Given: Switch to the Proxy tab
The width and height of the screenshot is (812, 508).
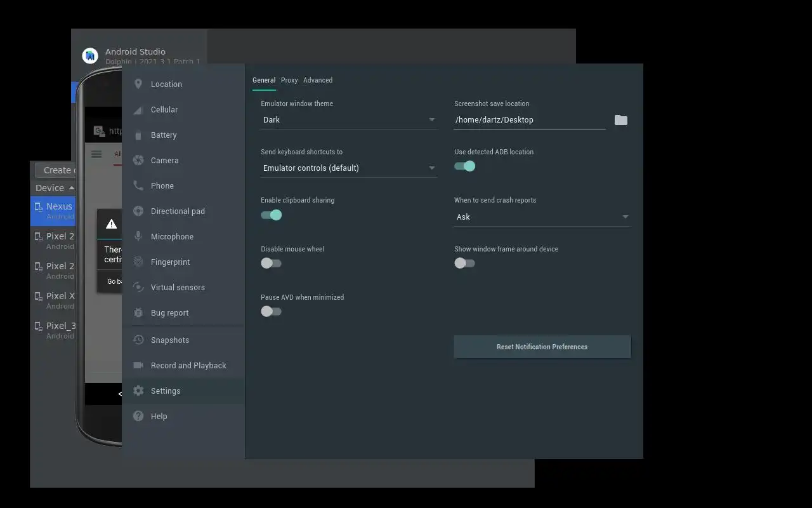Looking at the screenshot, I should point(289,80).
